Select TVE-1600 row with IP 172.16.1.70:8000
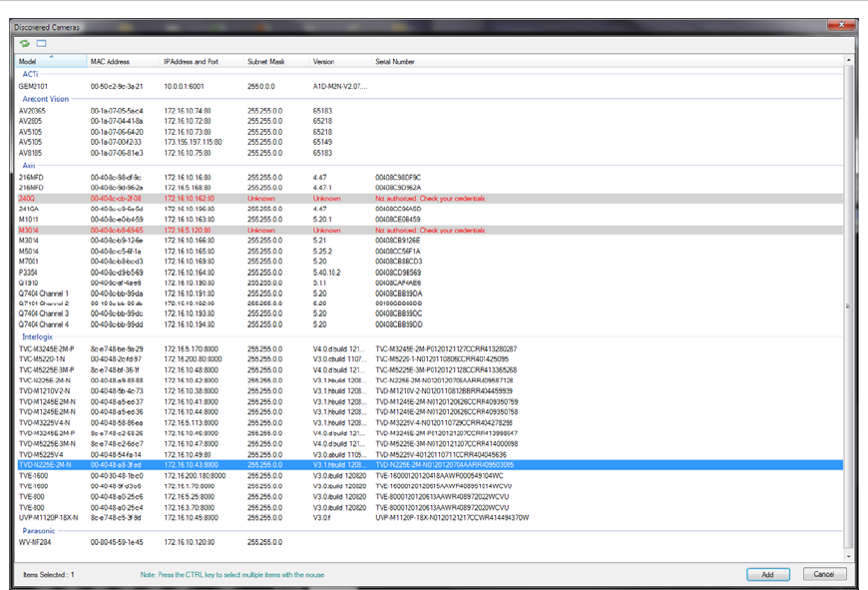The height and width of the screenshot is (590, 868). coord(430,486)
